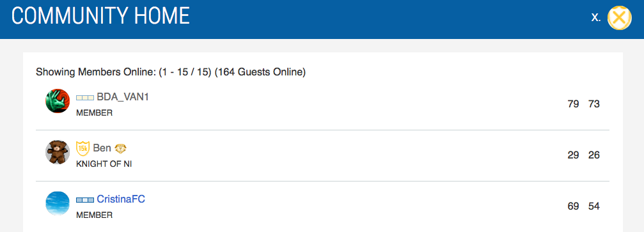Image resolution: width=644 pixels, height=232 pixels.
Task: Click the COMMUNITY HOME header title
Action: pyautogui.click(x=100, y=17)
